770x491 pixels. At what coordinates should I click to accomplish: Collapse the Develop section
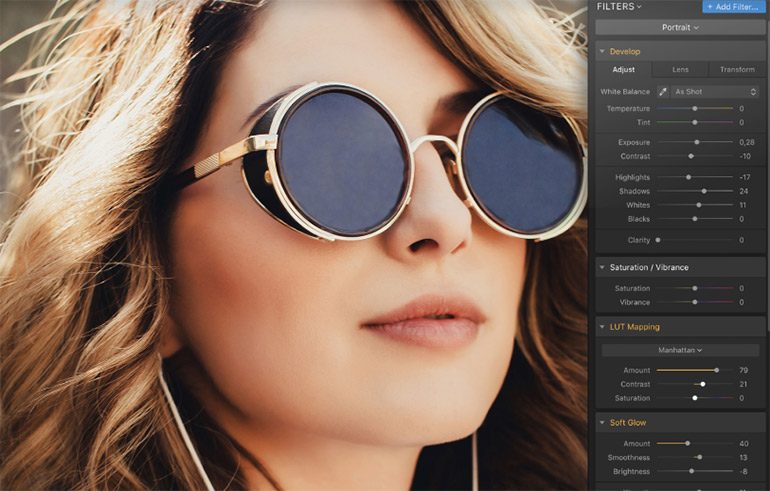(x=603, y=51)
